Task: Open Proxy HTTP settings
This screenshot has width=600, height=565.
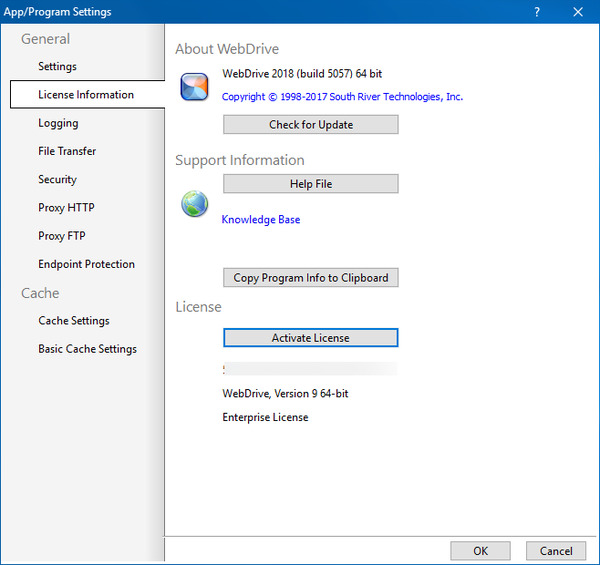Action: (66, 208)
